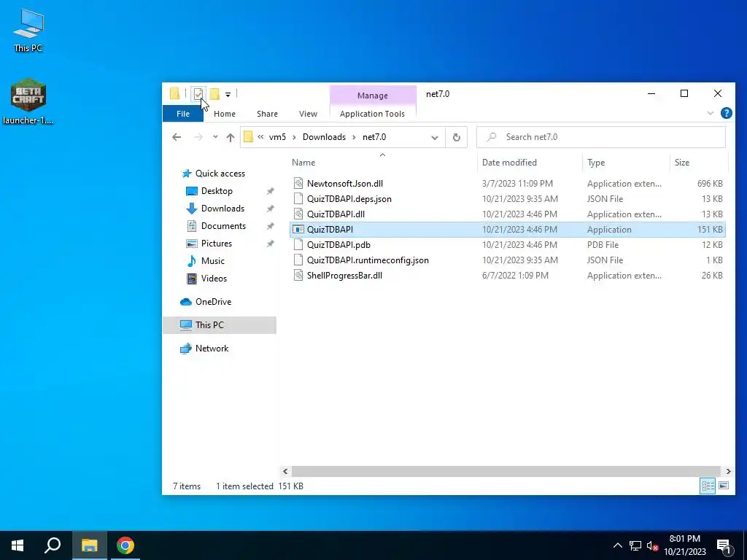Viewport: 747px width, 560px height.
Task: Open the taskbar clock and date
Action: pyautogui.click(x=684, y=545)
